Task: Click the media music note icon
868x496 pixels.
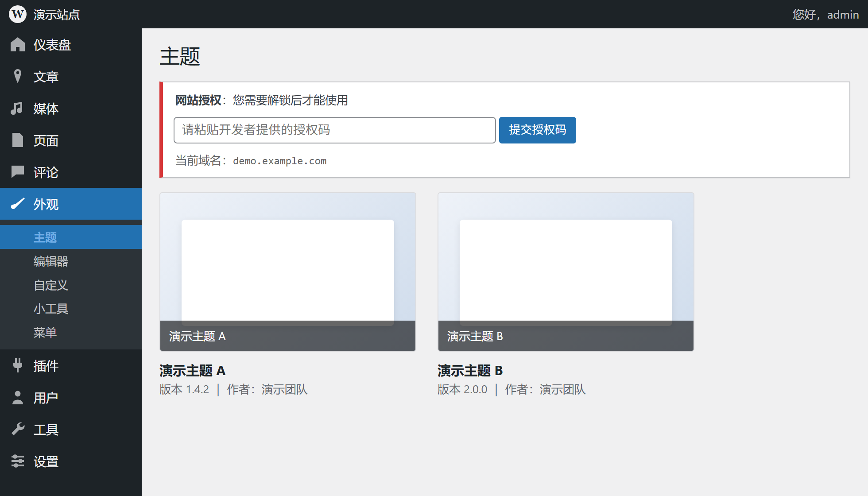Action: (x=17, y=108)
